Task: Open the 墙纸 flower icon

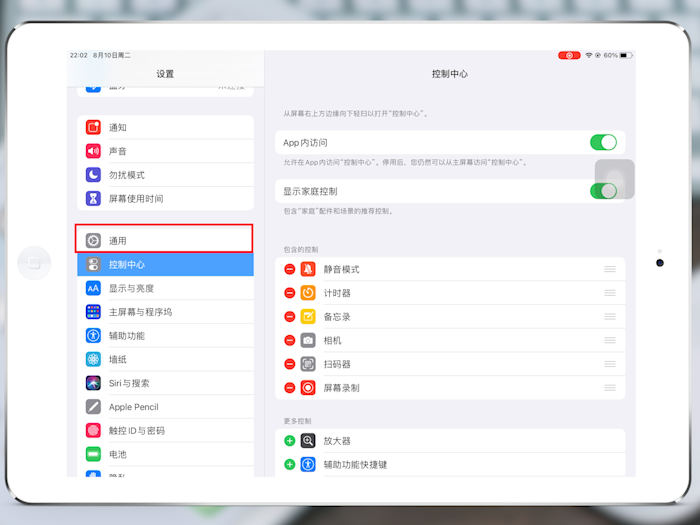Action: pyautogui.click(x=93, y=359)
